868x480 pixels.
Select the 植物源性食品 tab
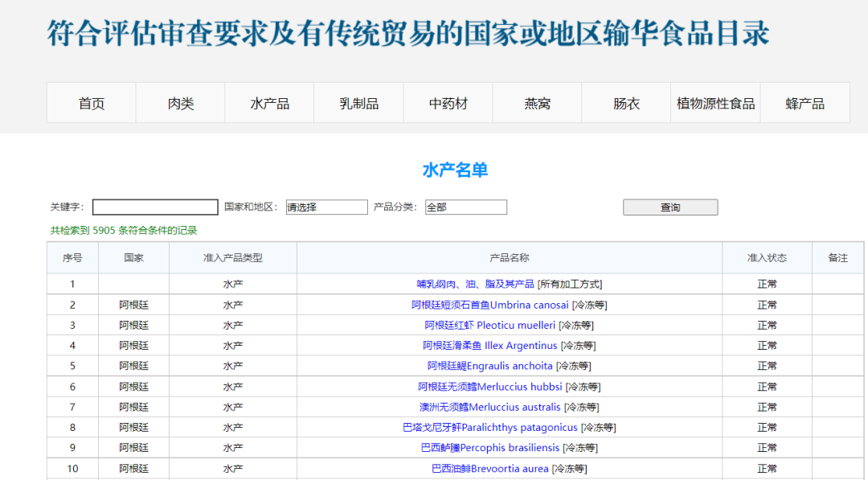pos(715,101)
